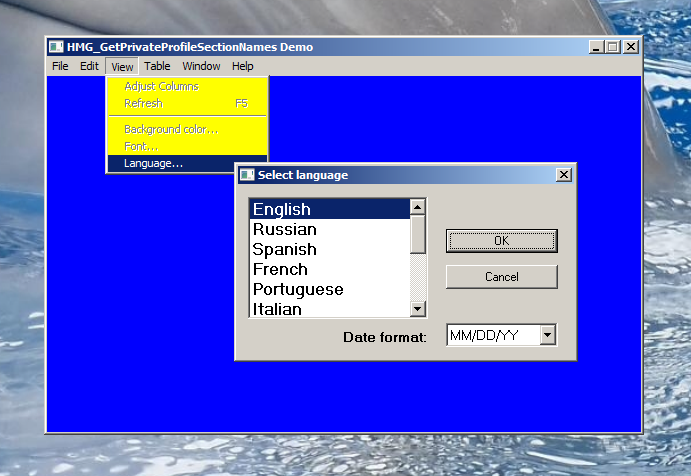Open the Date format dropdown

coord(547,336)
